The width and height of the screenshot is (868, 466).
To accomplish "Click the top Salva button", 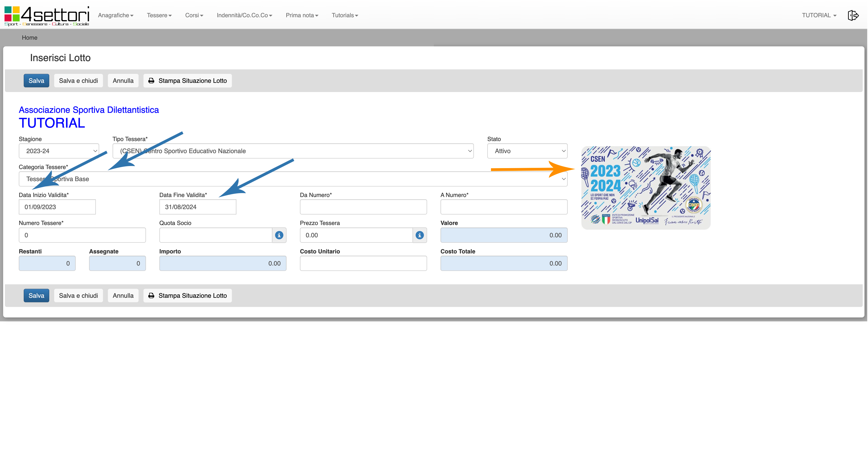I will (36, 80).
